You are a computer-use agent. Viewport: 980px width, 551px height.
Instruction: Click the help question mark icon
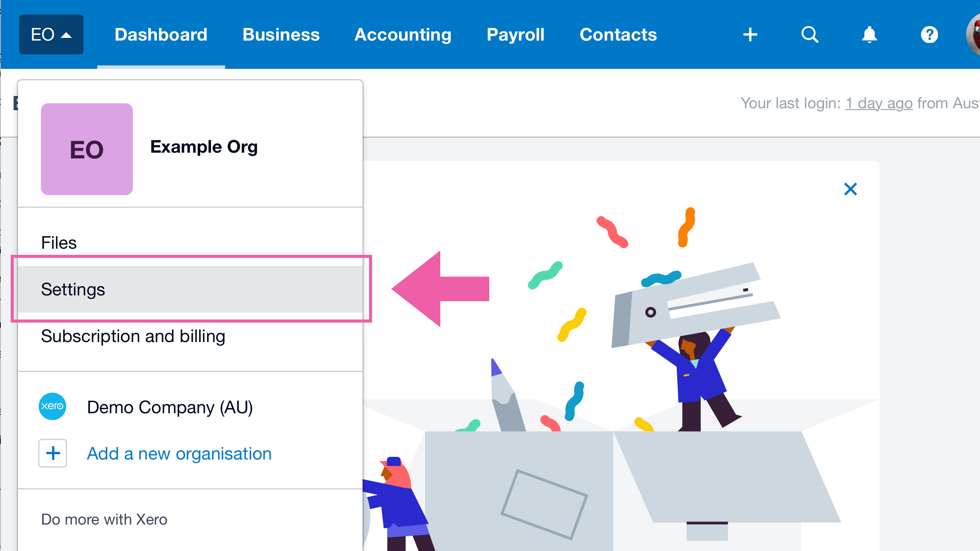929,34
